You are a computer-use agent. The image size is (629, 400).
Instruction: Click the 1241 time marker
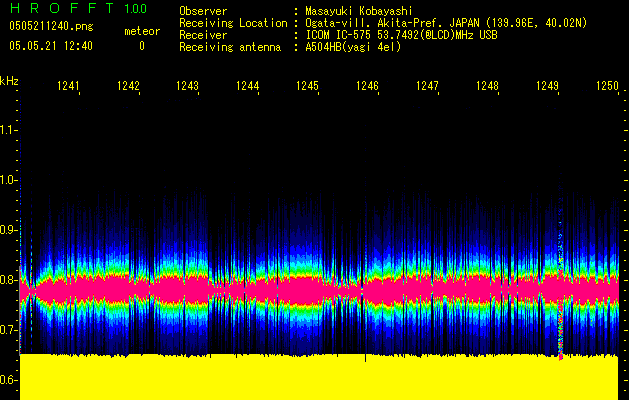click(68, 87)
